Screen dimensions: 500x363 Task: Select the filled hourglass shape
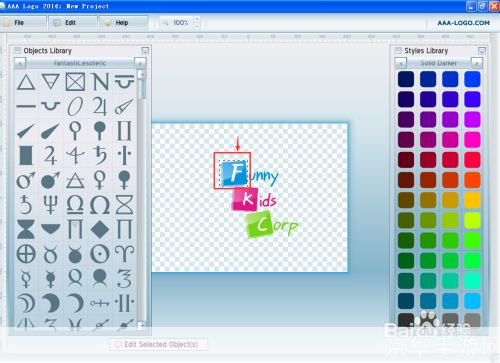pos(26,229)
